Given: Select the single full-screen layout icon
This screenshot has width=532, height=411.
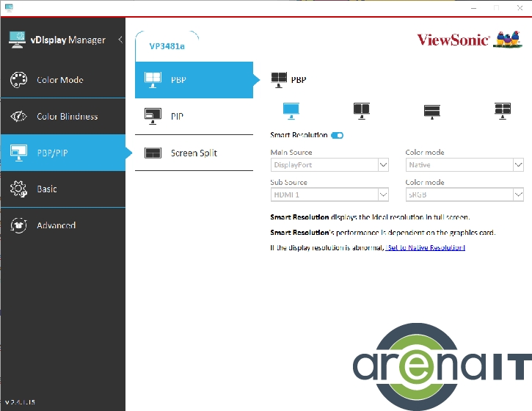Looking at the screenshot, I should click(291, 110).
